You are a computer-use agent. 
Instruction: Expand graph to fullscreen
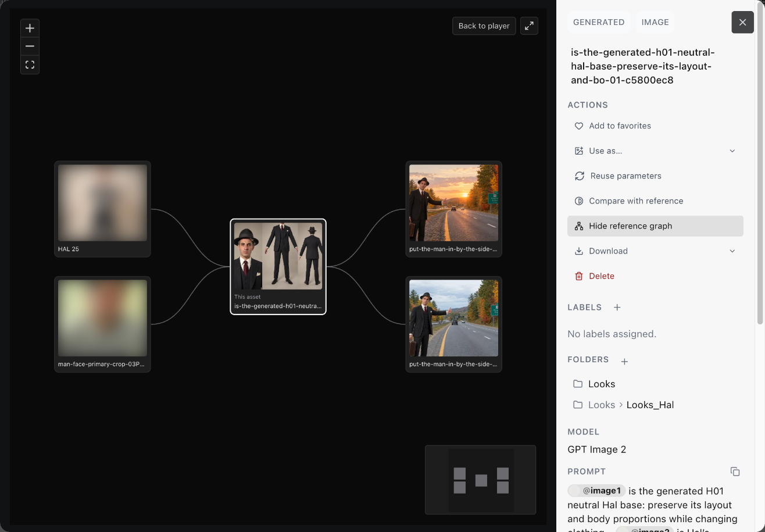click(x=529, y=26)
